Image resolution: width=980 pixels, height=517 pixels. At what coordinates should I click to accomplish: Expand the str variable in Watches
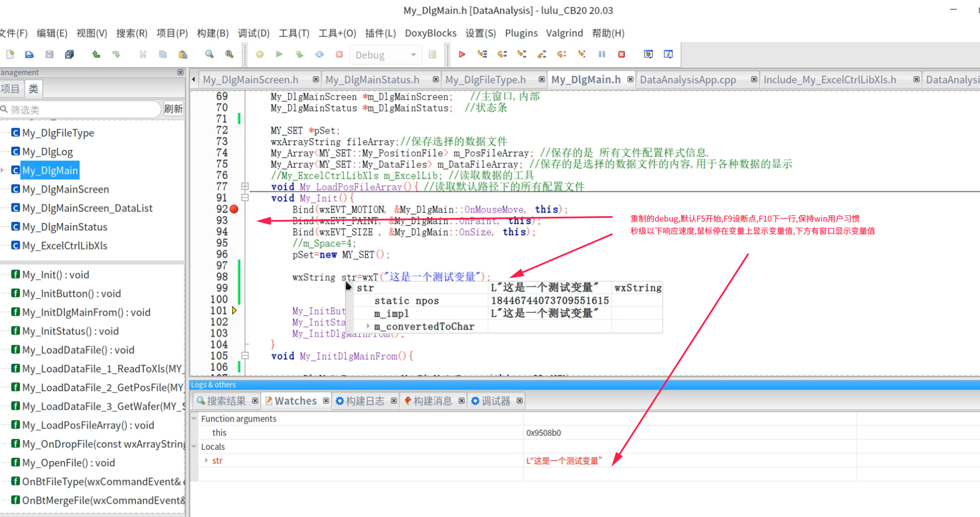pos(206,460)
